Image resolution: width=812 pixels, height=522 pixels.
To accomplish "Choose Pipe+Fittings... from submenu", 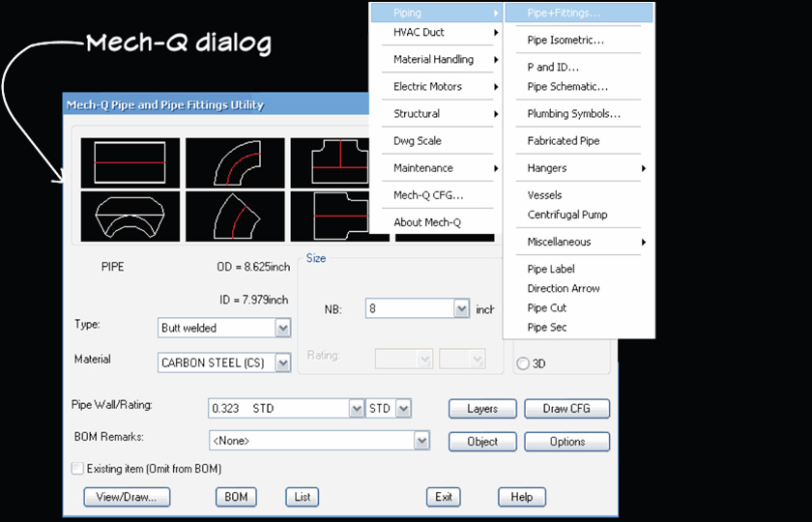I will pyautogui.click(x=579, y=13).
